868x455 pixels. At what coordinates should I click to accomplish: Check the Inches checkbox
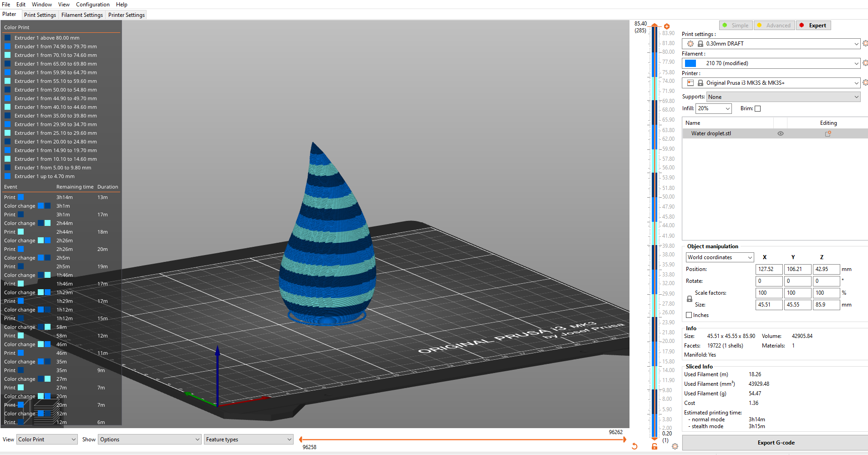689,315
